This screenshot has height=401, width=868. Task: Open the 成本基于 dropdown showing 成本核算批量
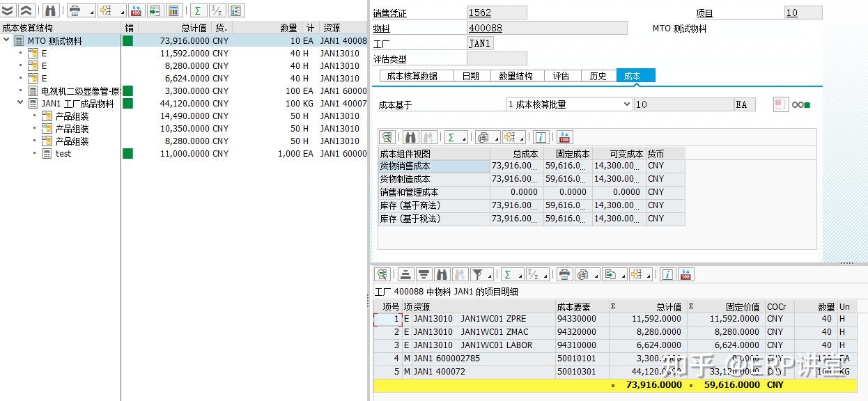pos(627,106)
